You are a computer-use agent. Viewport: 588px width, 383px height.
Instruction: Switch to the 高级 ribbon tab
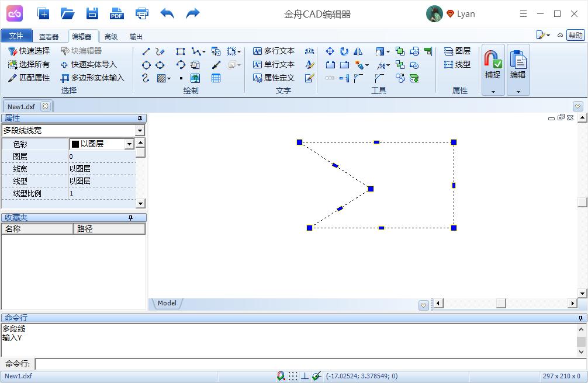111,36
